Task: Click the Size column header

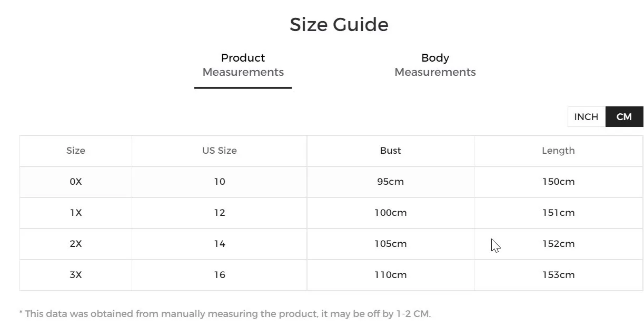Action: click(76, 151)
